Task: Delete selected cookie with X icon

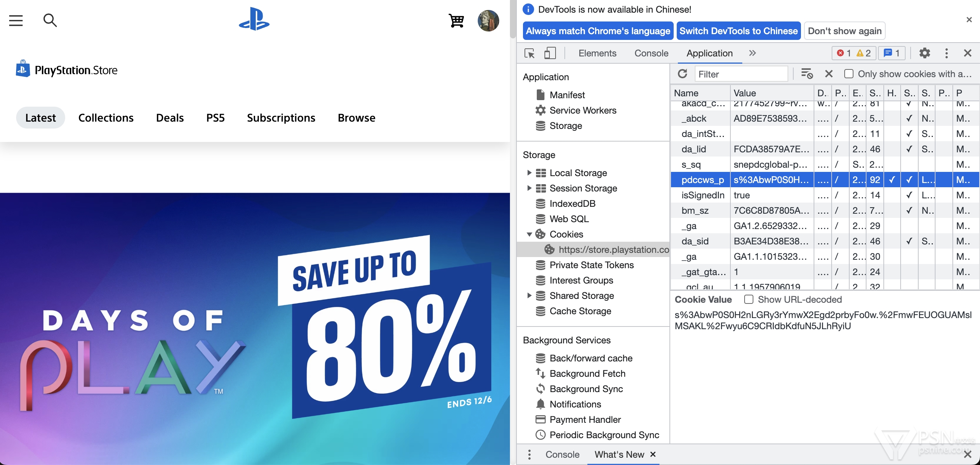Action: coord(829,74)
